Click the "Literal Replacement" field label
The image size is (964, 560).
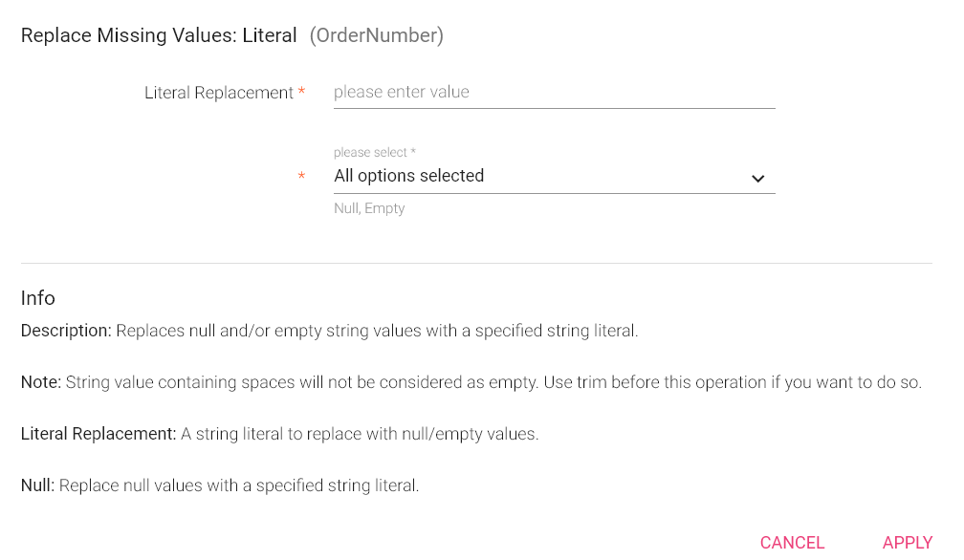[219, 93]
